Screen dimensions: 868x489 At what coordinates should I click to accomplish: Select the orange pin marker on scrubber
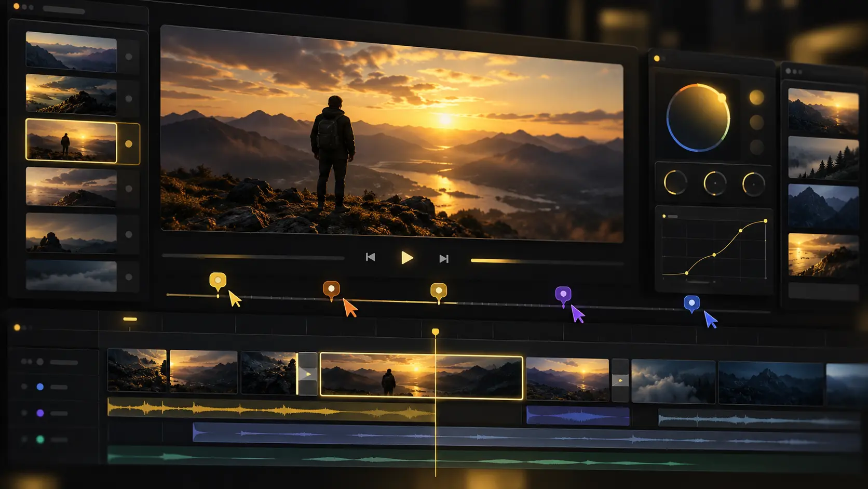(x=331, y=290)
